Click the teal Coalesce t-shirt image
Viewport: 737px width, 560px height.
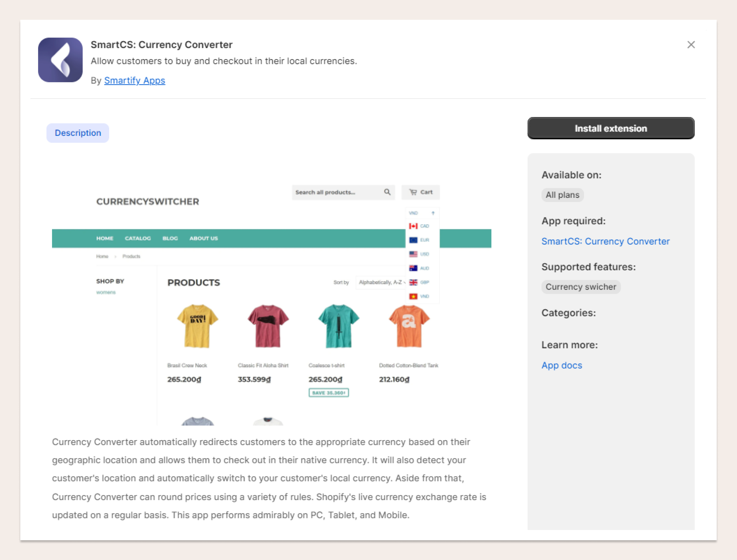coord(339,326)
